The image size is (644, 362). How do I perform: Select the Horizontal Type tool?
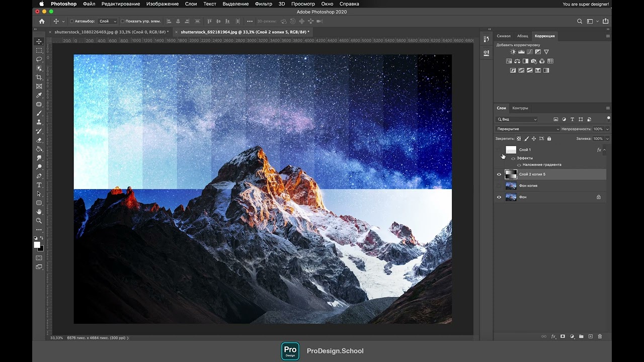pos(39,185)
